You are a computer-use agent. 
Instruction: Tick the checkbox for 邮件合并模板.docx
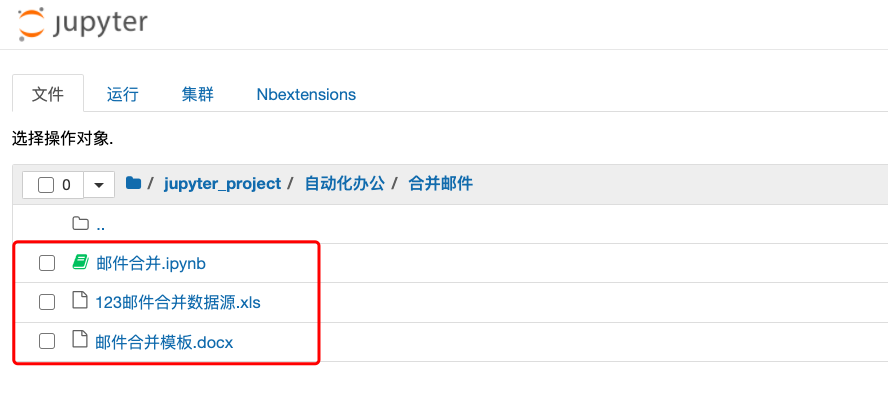click(x=46, y=341)
